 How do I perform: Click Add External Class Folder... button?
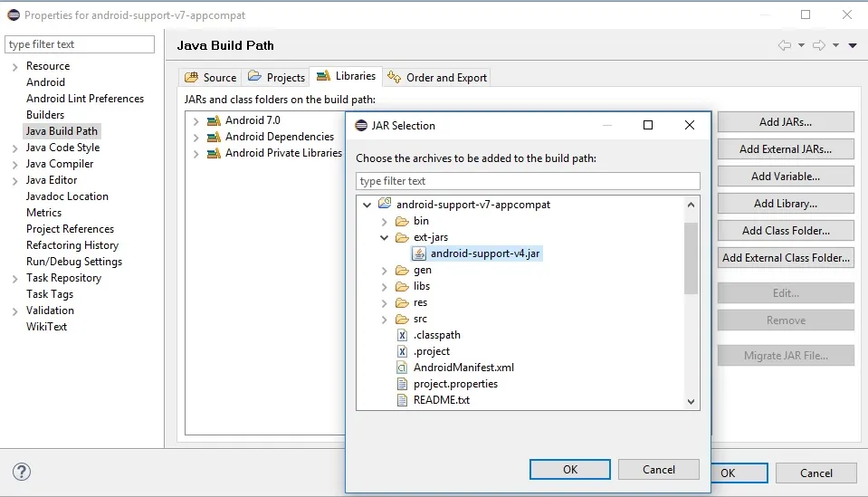point(786,257)
